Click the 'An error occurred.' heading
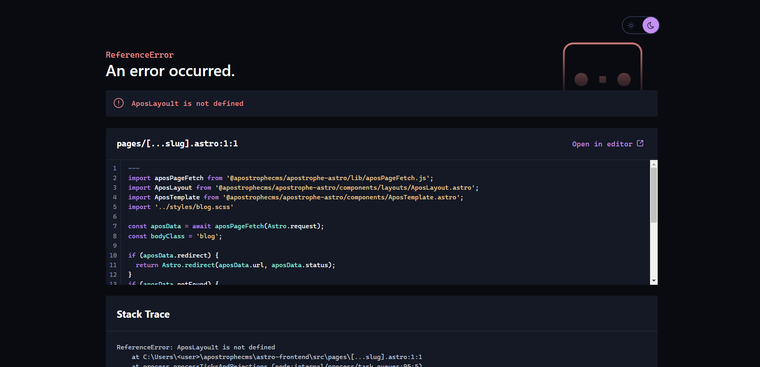The width and height of the screenshot is (760, 367). click(170, 71)
